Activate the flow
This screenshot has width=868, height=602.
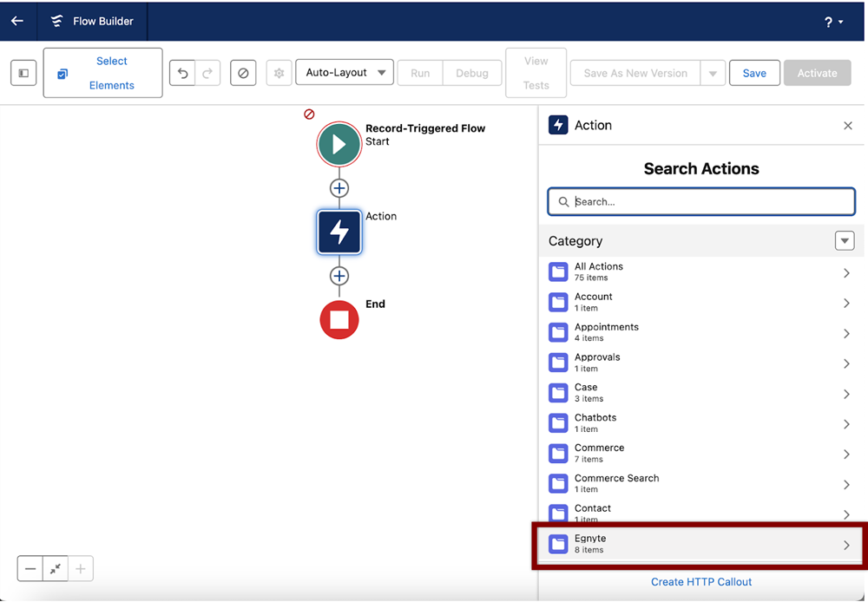[817, 73]
